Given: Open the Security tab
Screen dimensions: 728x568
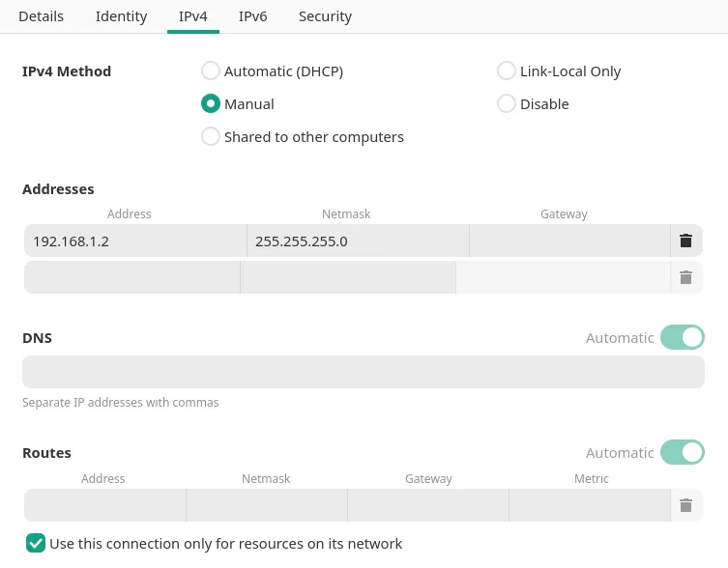Looking at the screenshot, I should [325, 16].
